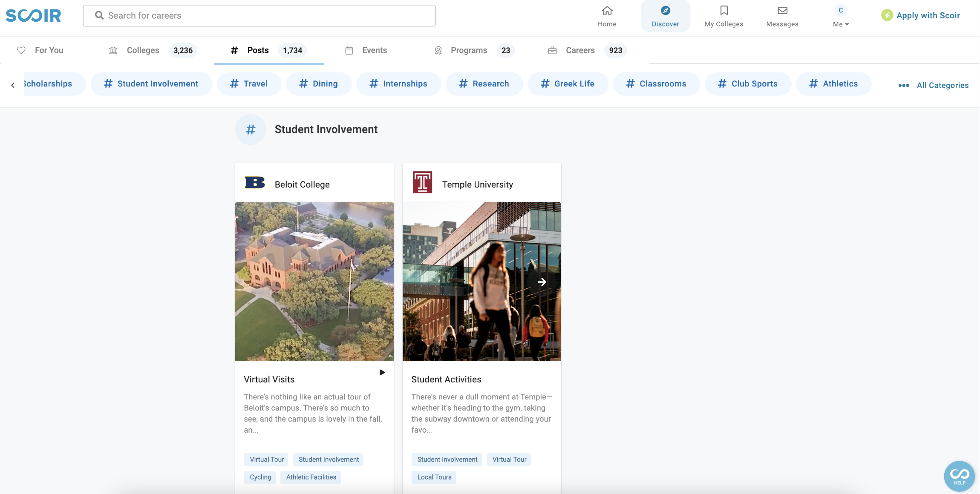The height and width of the screenshot is (494, 980).
Task: Click the Temple University T logo
Action: pos(422,182)
